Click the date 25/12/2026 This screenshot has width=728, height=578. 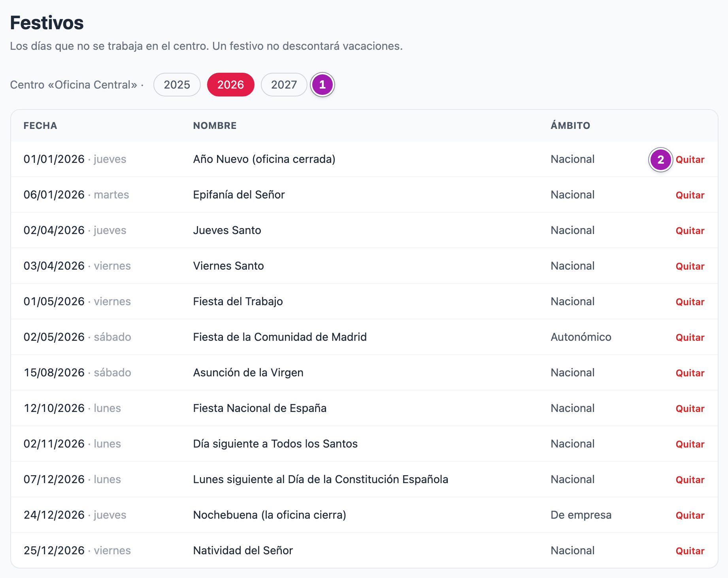point(54,550)
